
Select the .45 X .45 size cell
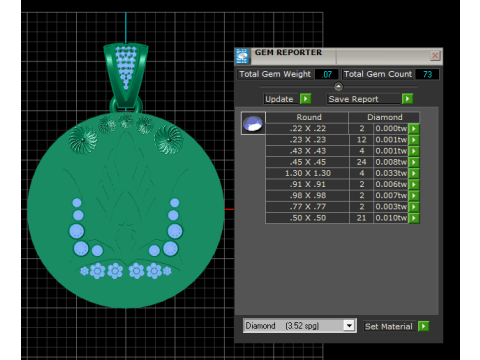308,162
